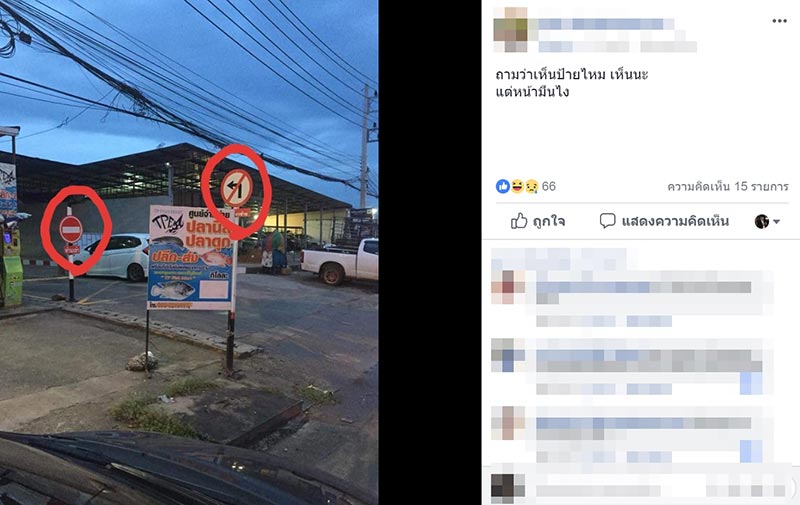Click the post author's profile picture

tap(511, 29)
